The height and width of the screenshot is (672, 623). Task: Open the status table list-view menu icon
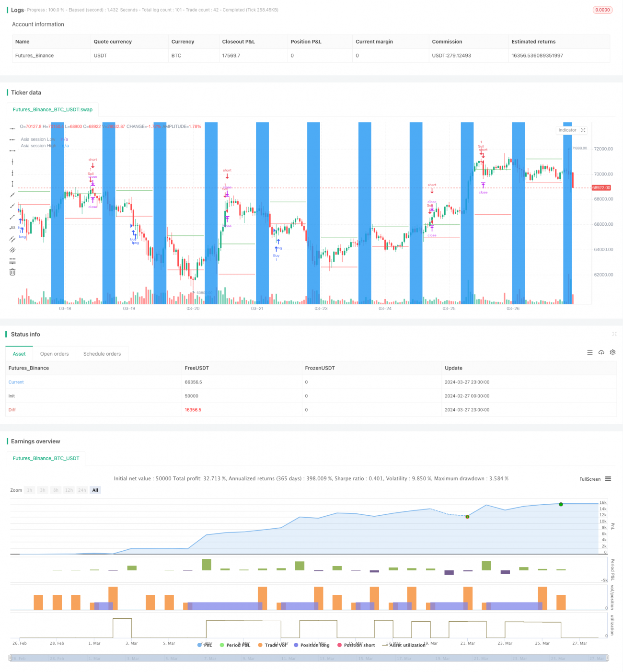coord(590,352)
